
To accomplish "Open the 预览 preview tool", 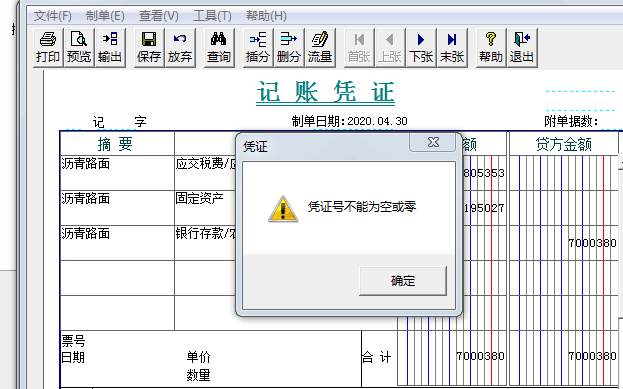I will (79, 47).
